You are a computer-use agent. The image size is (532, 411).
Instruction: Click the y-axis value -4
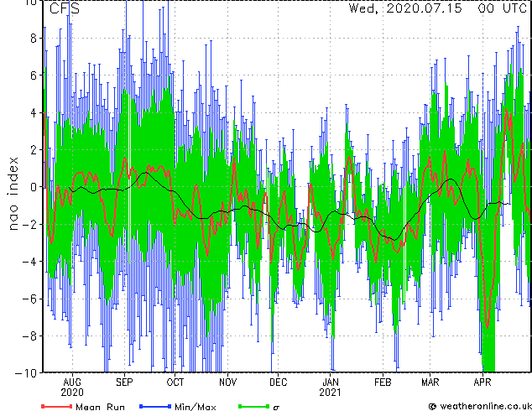tap(29, 262)
